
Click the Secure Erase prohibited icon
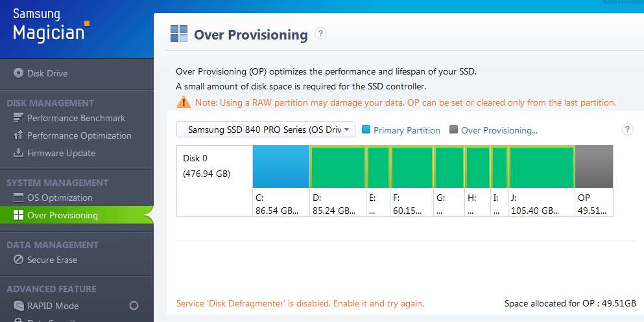[x=18, y=260]
